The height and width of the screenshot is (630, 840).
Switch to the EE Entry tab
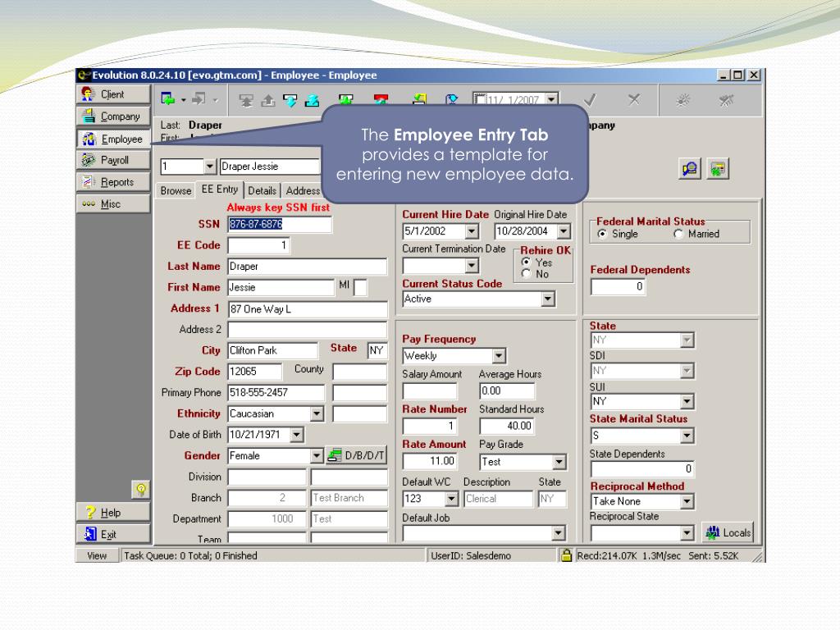tap(220, 189)
